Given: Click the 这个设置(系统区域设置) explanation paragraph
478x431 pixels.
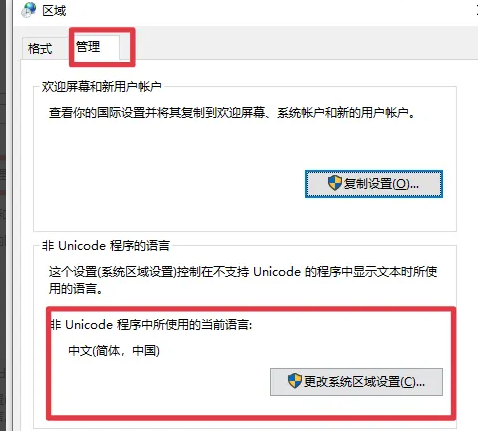Looking at the screenshot, I should pyautogui.click(x=243, y=280).
